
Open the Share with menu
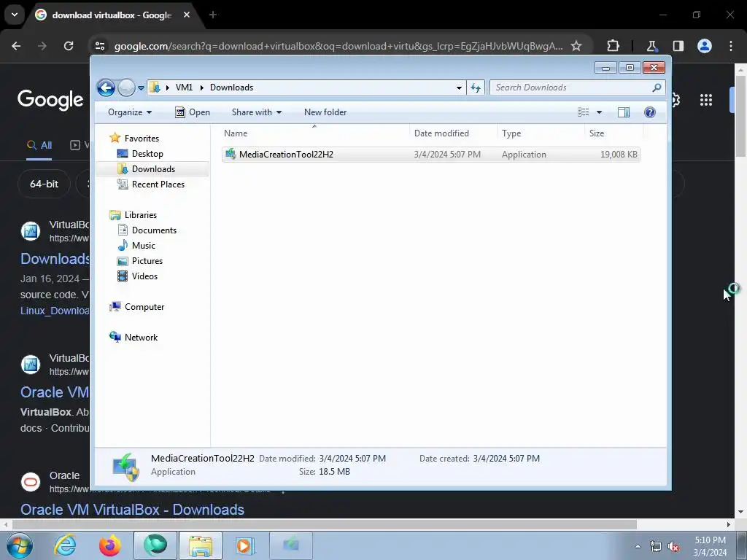(x=256, y=112)
